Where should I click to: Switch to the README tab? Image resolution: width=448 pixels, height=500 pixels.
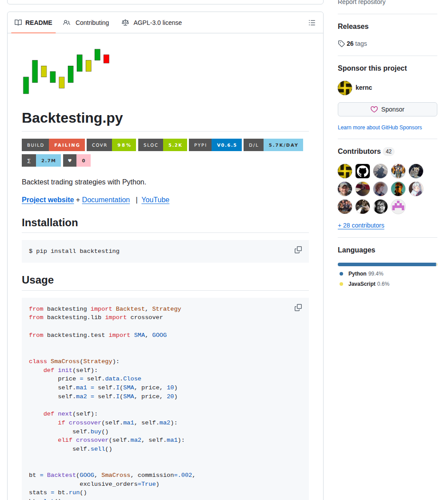(33, 23)
